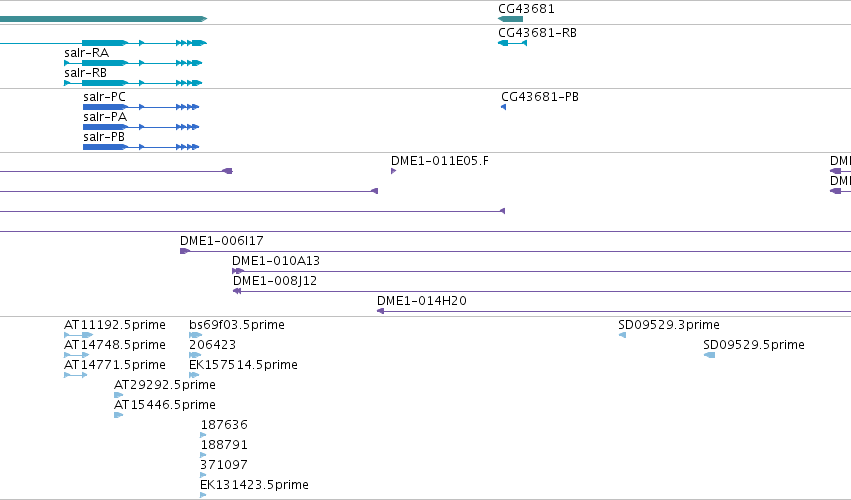Click the DME1-011E05.F label
Screen dimensions: 851x500
[x=440, y=161]
